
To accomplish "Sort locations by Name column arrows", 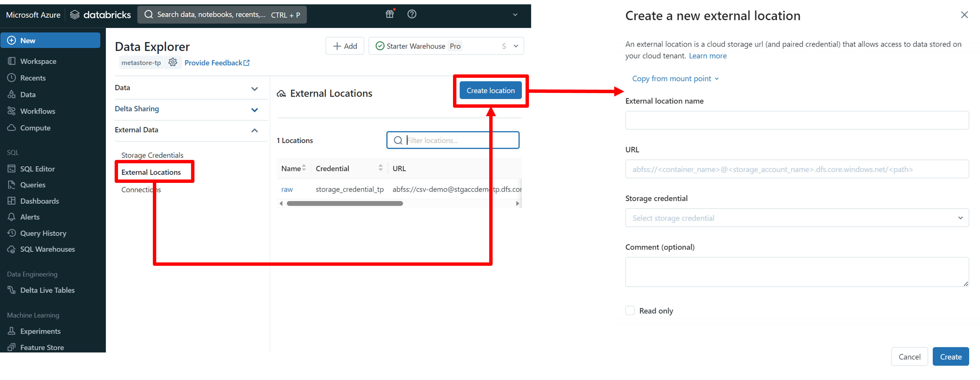I will pyautogui.click(x=304, y=168).
